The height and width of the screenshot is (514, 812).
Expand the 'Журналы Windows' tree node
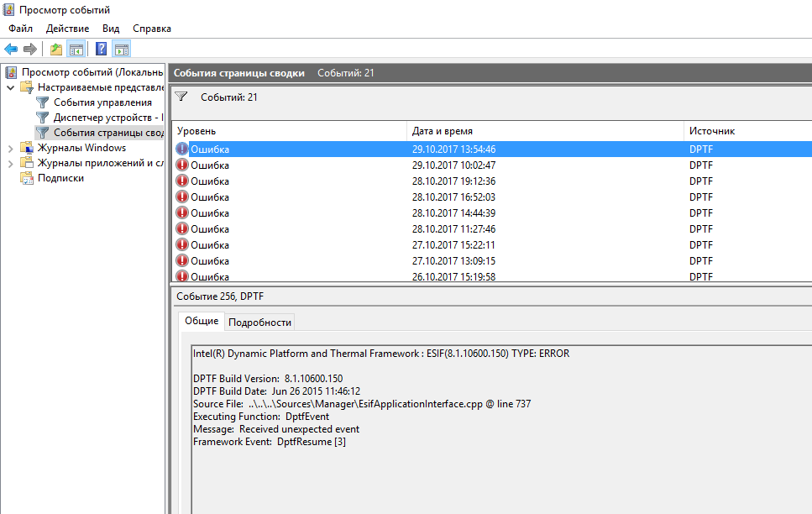pos(10,148)
